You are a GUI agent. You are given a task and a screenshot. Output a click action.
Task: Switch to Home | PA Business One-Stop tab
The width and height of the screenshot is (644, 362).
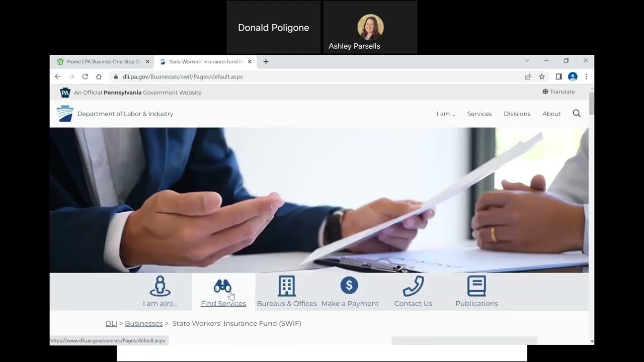(103, 61)
